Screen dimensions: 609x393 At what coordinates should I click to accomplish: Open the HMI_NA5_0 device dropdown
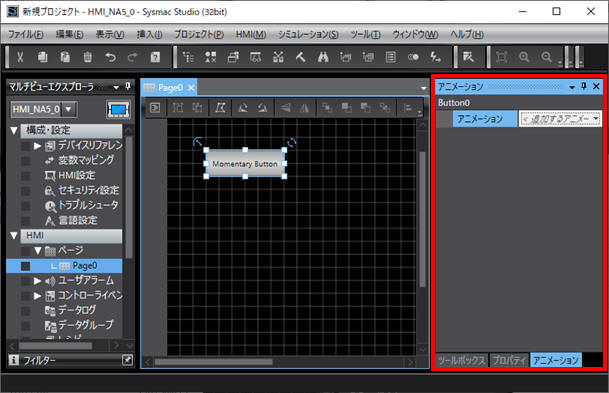[68, 109]
